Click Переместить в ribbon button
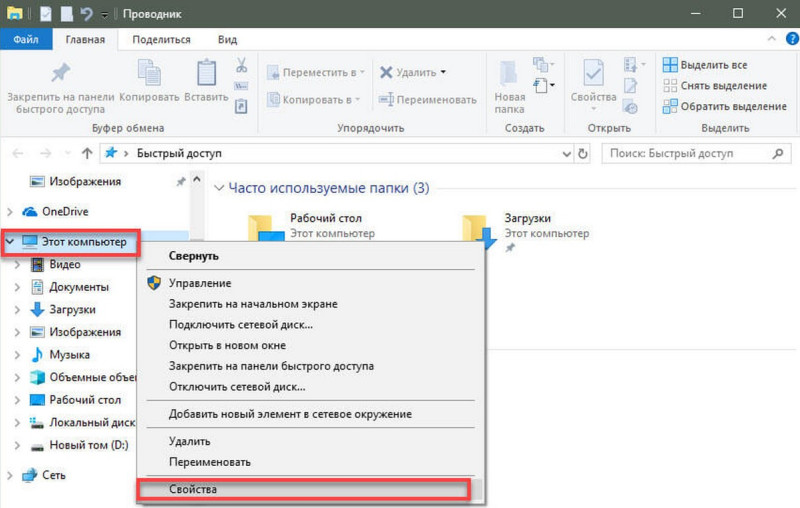This screenshot has width=800, height=508. pos(316,72)
